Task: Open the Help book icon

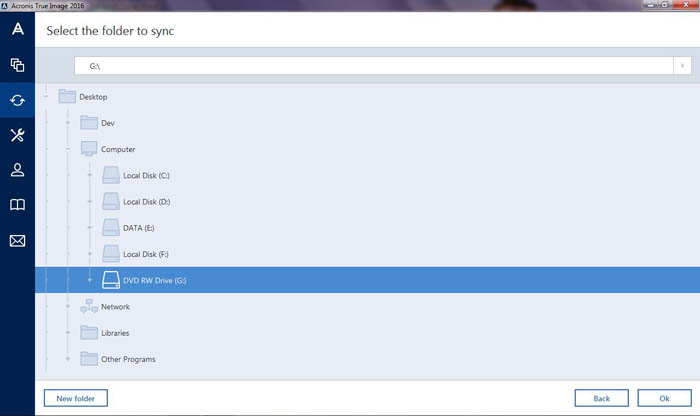Action: point(17,205)
